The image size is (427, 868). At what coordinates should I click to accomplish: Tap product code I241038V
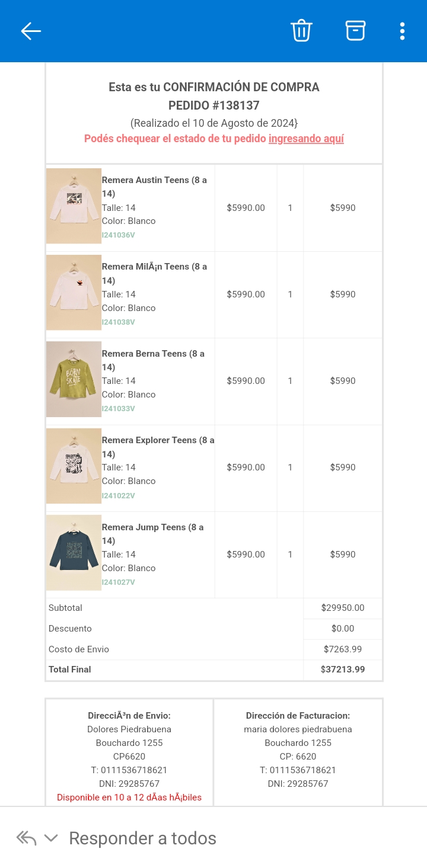[x=119, y=322]
